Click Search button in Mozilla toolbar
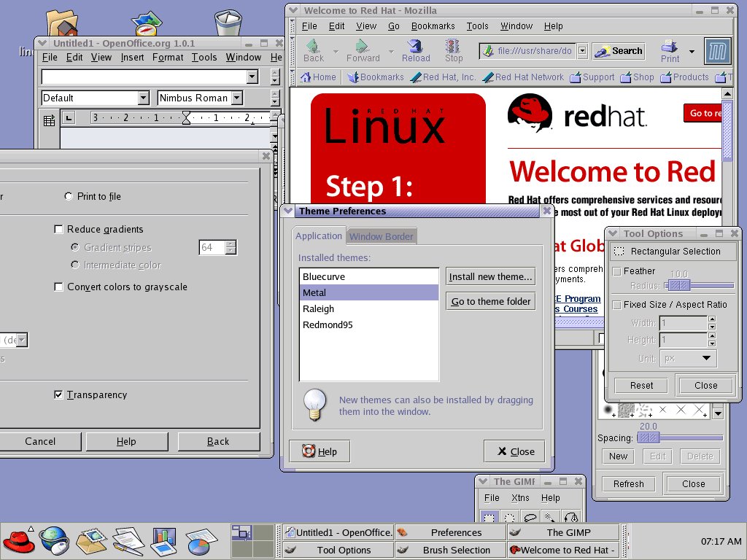 tap(619, 51)
